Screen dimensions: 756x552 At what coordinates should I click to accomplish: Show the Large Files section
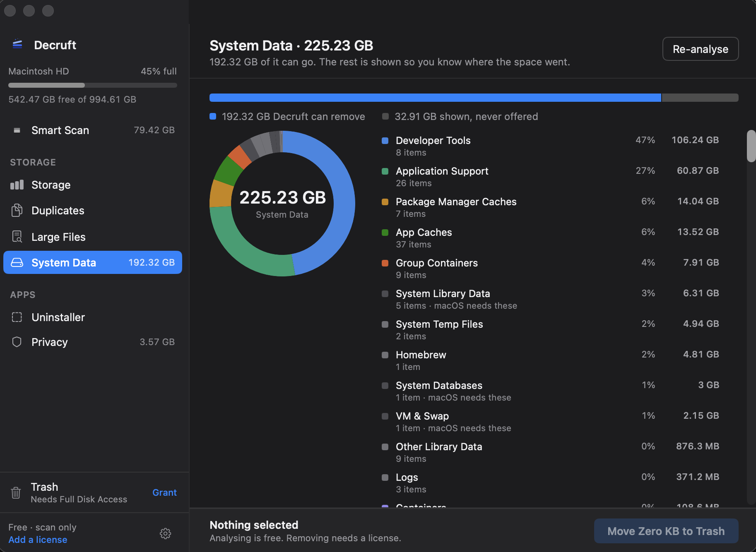click(93, 237)
